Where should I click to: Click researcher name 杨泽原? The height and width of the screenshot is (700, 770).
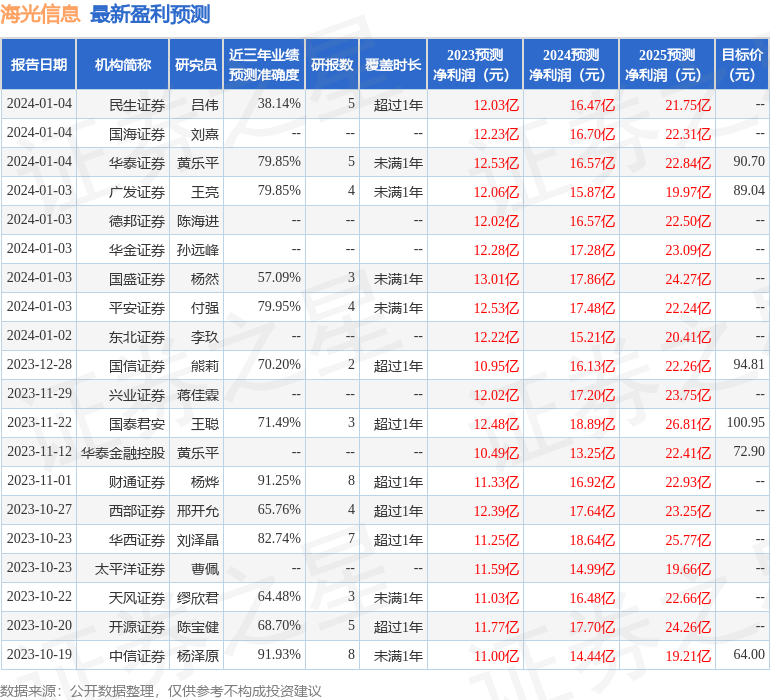(198, 655)
